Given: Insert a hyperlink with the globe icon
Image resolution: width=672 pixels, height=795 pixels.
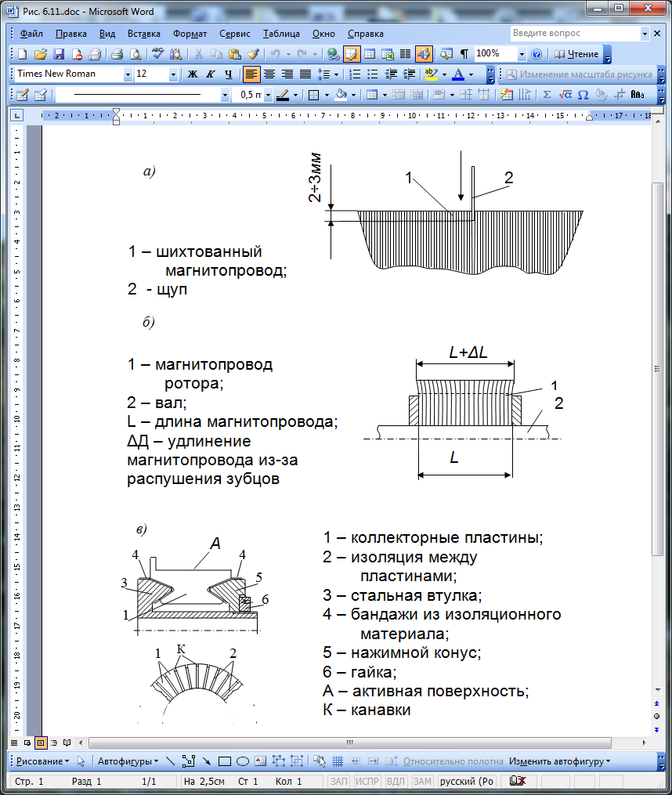Looking at the screenshot, I should pyautogui.click(x=333, y=54).
